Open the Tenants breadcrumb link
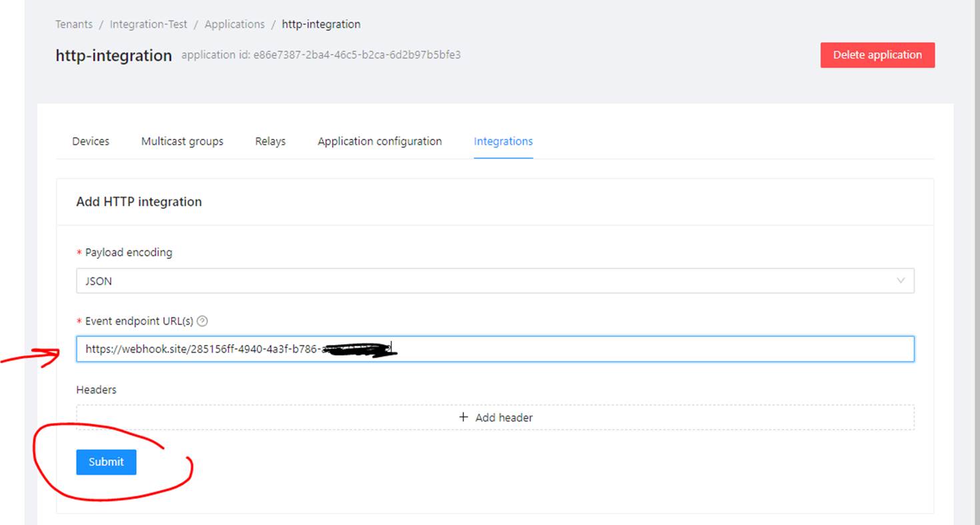This screenshot has width=980, height=525. [x=74, y=24]
